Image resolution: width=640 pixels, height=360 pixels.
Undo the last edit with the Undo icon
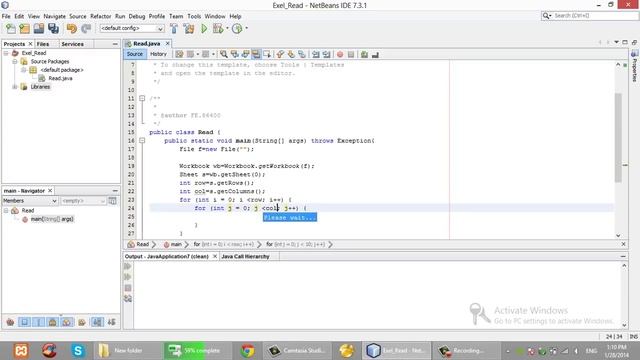[x=72, y=29]
